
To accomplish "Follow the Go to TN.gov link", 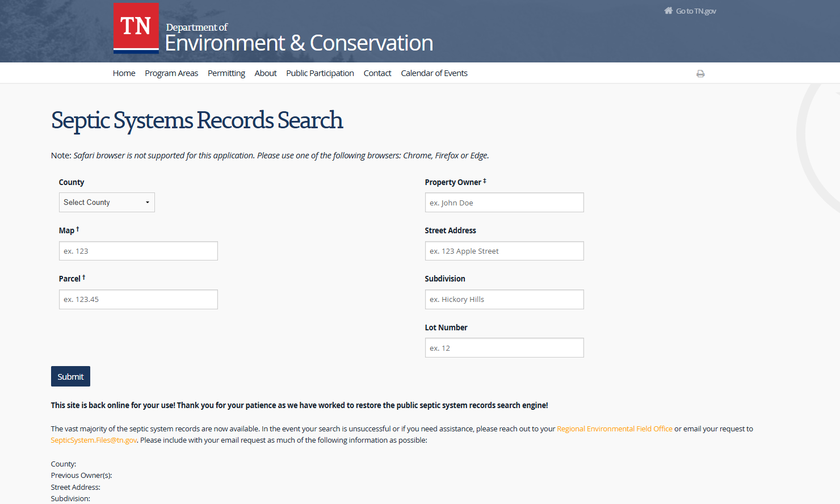I will pyautogui.click(x=696, y=11).
